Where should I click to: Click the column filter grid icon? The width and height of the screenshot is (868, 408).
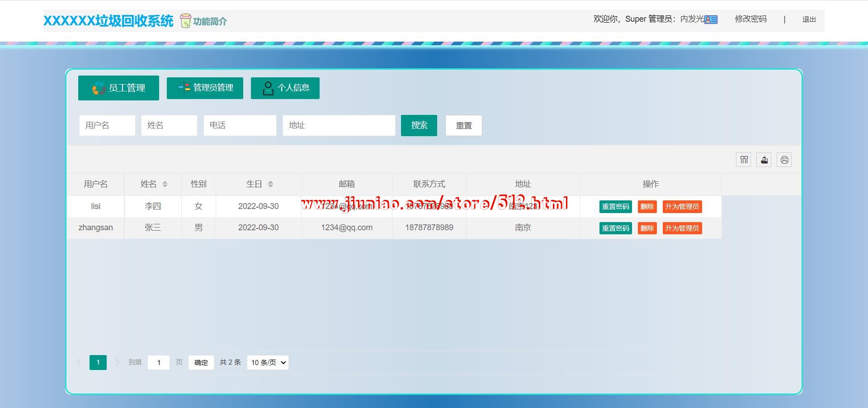pyautogui.click(x=744, y=160)
